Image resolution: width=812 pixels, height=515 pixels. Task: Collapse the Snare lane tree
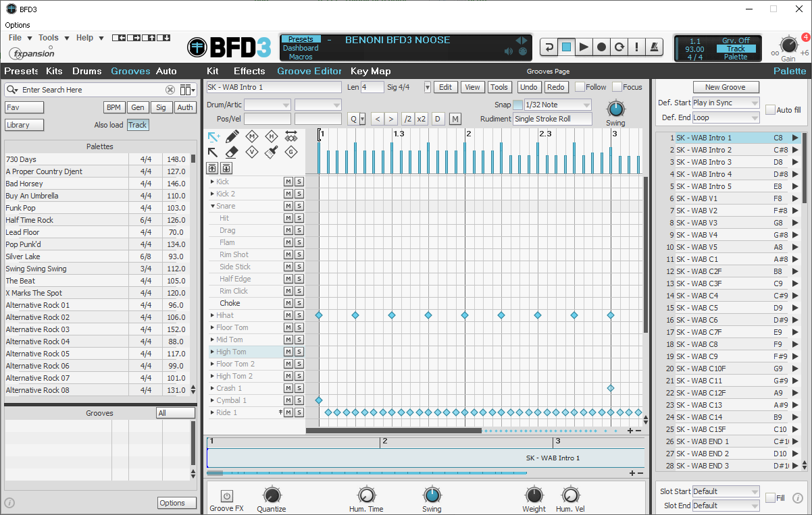pos(213,206)
